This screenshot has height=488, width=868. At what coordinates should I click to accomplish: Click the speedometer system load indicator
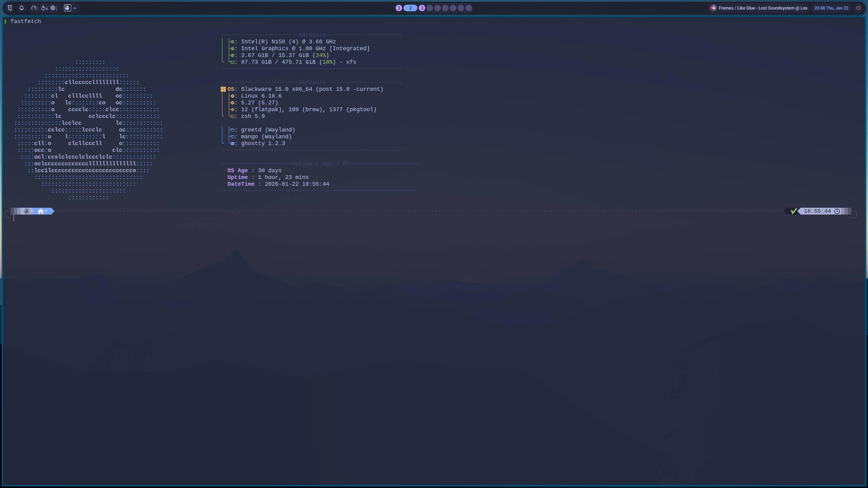(x=34, y=8)
